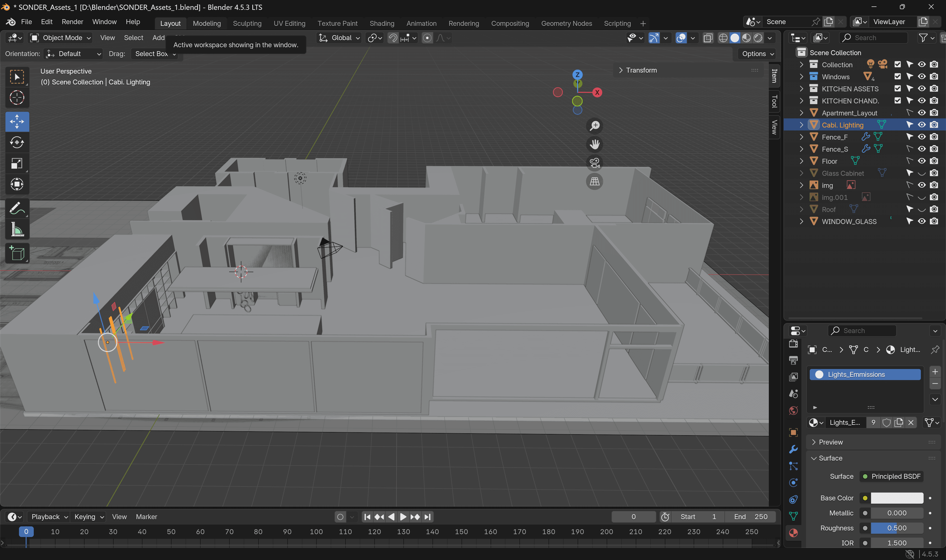Screen dimensions: 946x560
Task: Hide Fence_F with its eye icon
Action: (921, 137)
